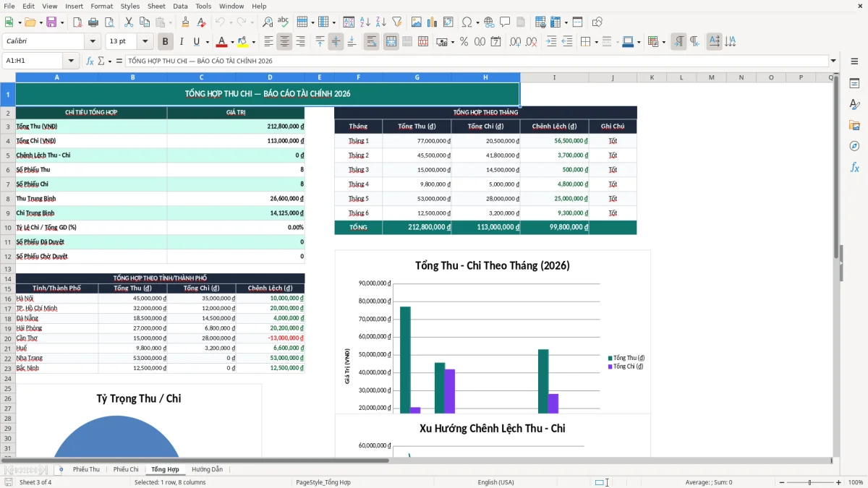Enable AutoFilter with the funnel icon

point(396,22)
